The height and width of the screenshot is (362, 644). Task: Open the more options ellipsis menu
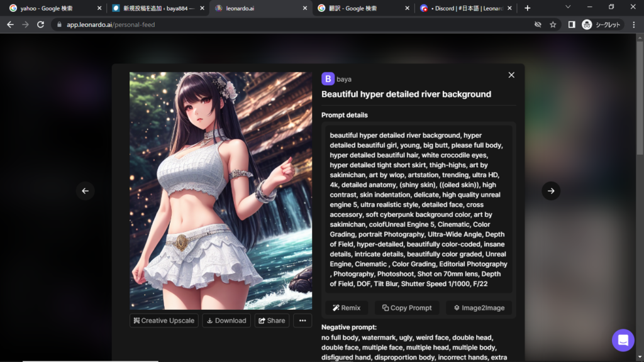302,321
